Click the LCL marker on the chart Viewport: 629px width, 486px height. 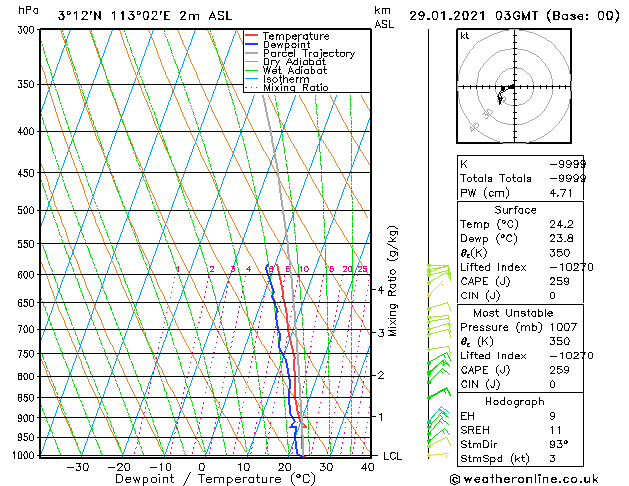click(392, 456)
